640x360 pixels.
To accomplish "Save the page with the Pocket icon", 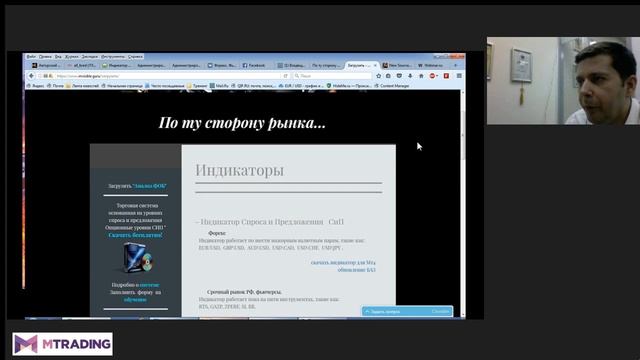I will tap(399, 76).
